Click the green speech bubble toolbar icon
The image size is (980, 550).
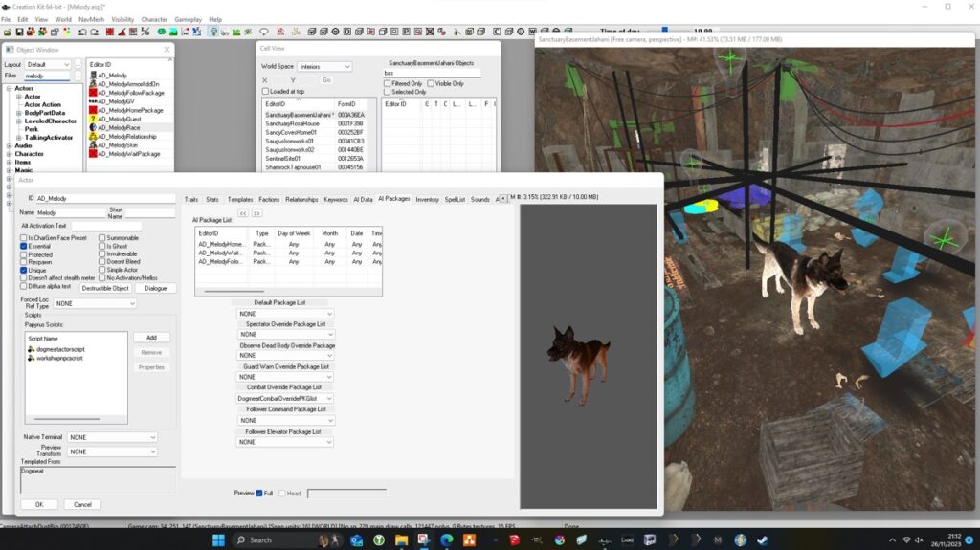[162, 32]
